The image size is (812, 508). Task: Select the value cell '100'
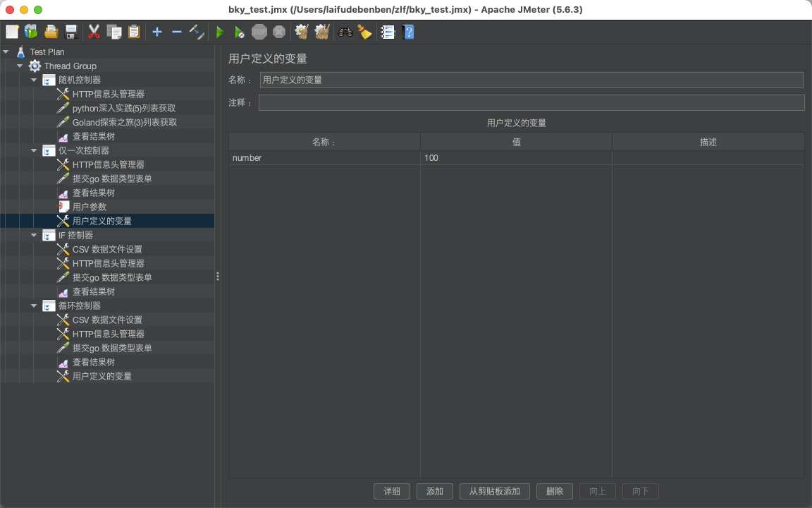click(x=516, y=157)
